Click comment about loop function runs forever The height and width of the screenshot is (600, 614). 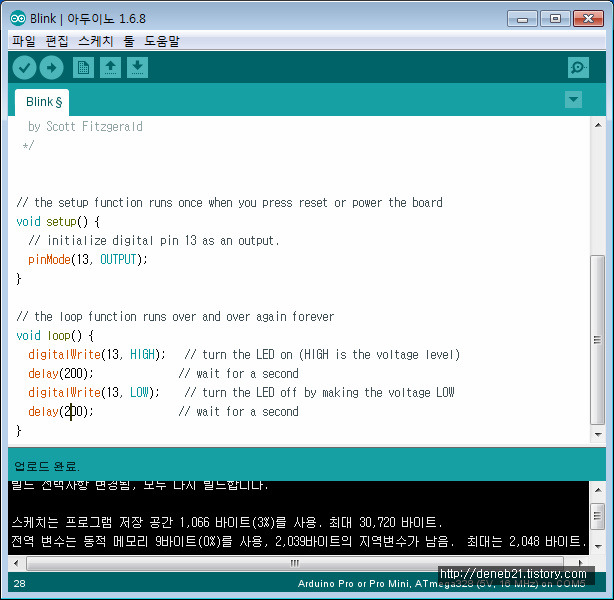(x=175, y=316)
